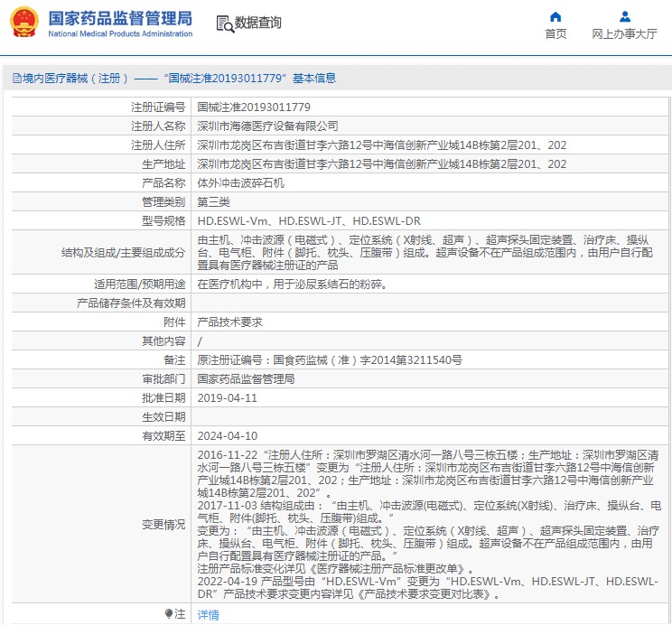This screenshot has width=672, height=625.
Task: Open 网上办事大厅 text link
Action: (624, 33)
